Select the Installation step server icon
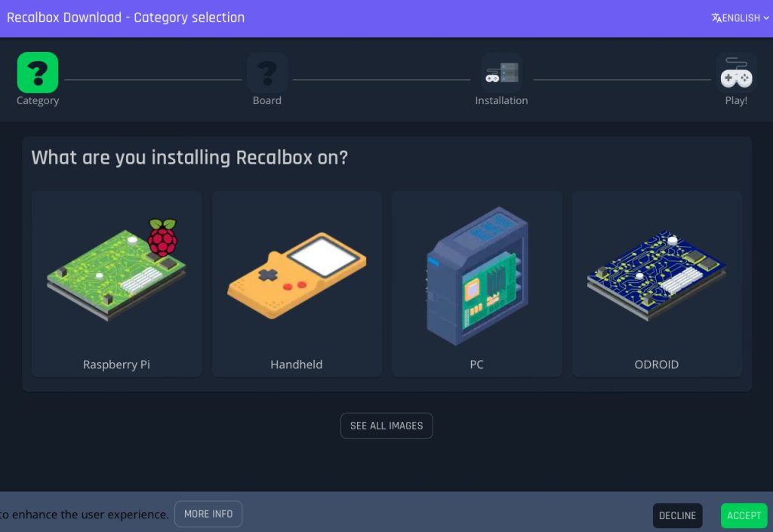The image size is (773, 532). tap(501, 72)
